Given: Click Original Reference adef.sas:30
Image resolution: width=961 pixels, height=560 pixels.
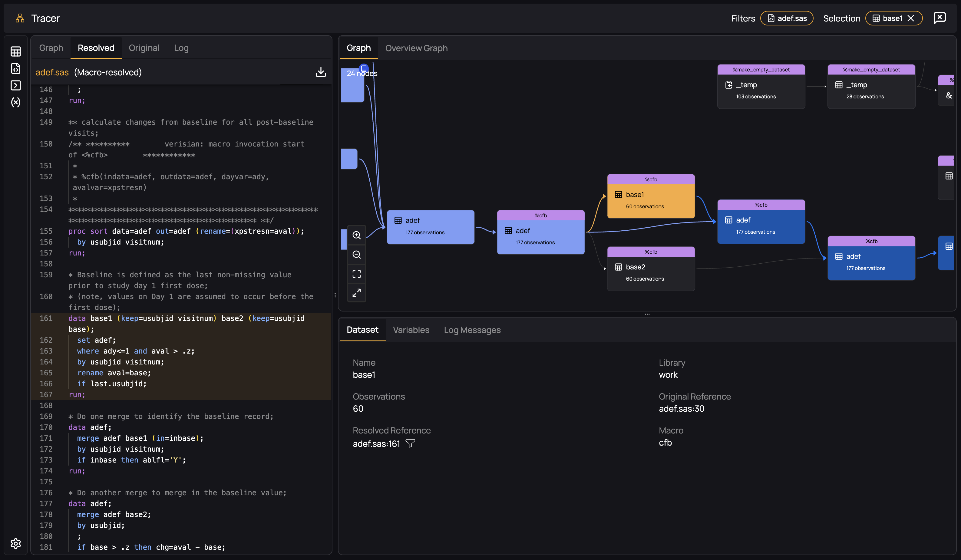Looking at the screenshot, I should [682, 409].
